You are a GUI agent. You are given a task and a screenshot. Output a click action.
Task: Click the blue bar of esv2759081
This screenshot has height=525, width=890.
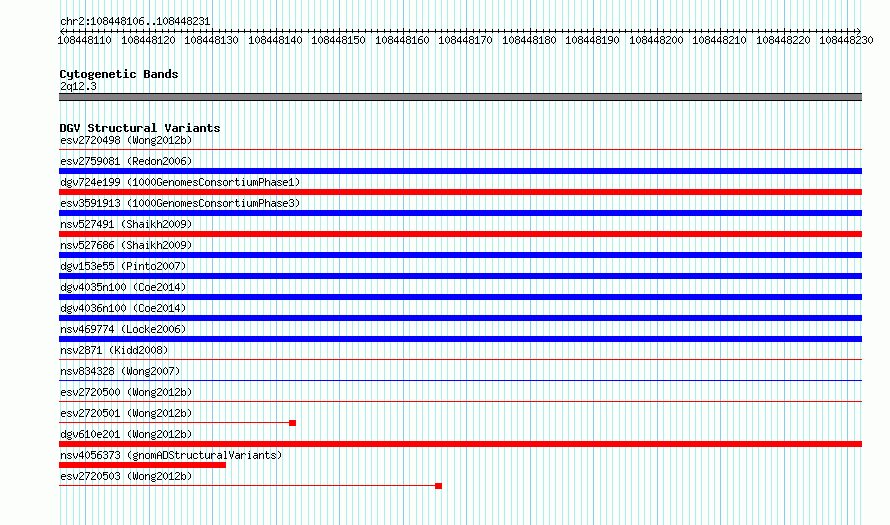click(x=460, y=171)
